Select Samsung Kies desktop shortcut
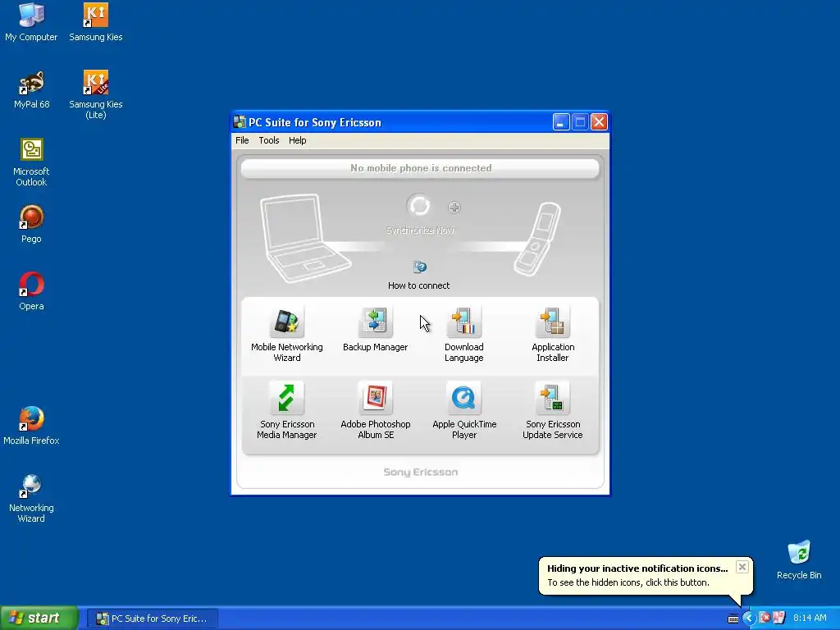The image size is (840, 630). (x=95, y=22)
